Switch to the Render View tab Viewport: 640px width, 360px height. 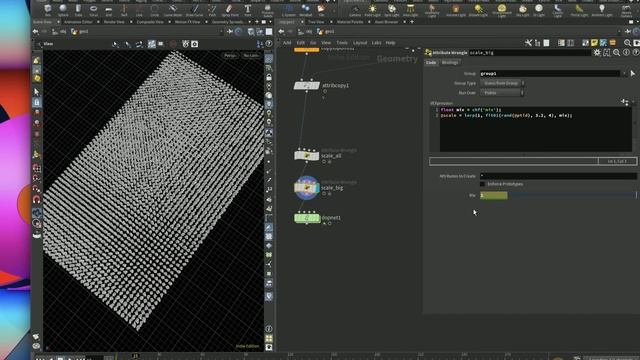click(114, 22)
